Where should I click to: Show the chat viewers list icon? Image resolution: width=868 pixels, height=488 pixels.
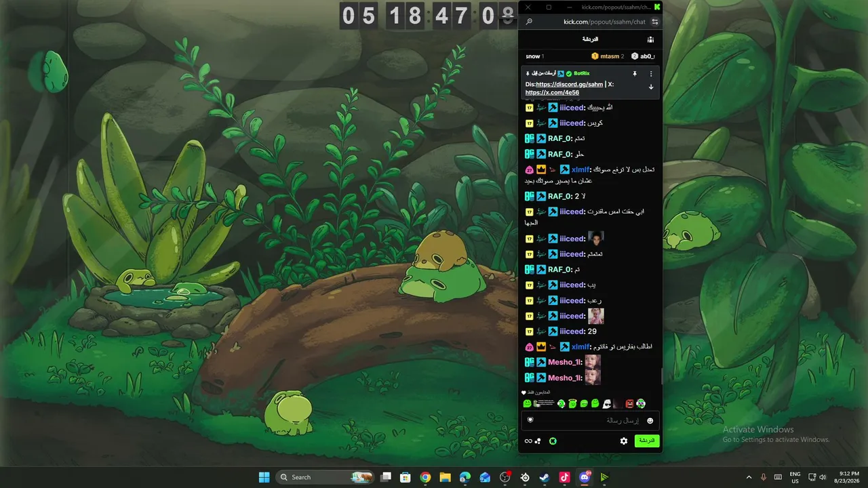tap(650, 39)
